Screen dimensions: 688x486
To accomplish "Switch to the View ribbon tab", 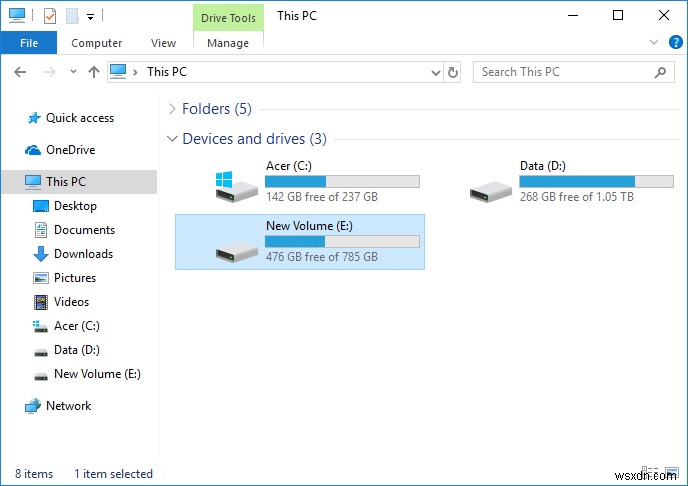I will (163, 43).
